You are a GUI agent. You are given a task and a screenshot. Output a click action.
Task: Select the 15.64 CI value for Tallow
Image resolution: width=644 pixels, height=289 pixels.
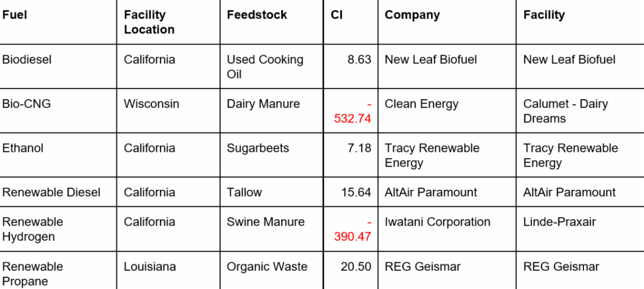[356, 192]
